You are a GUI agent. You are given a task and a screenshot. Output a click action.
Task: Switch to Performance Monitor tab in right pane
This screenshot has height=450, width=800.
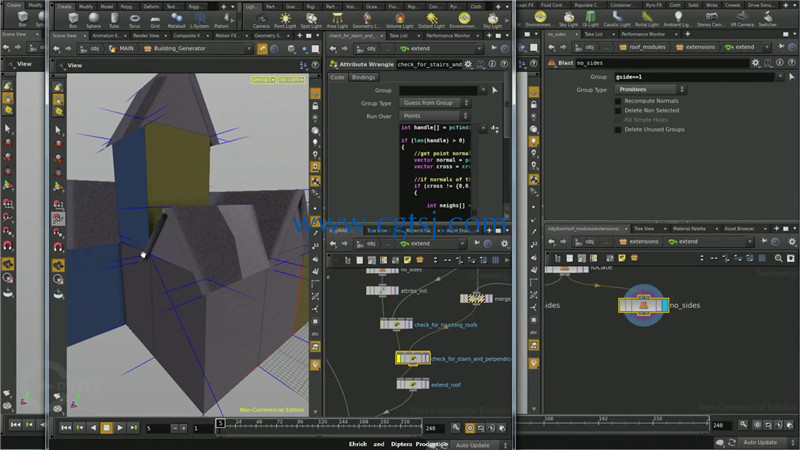pos(643,34)
